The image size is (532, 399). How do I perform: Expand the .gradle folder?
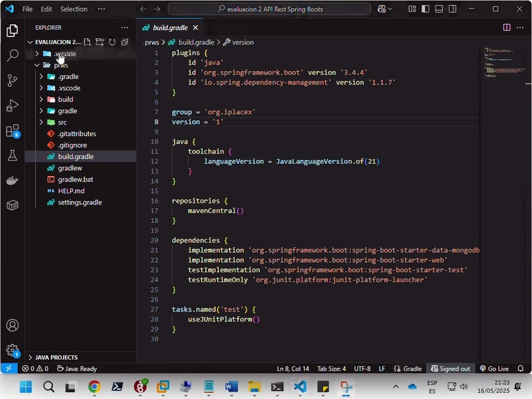pos(41,76)
